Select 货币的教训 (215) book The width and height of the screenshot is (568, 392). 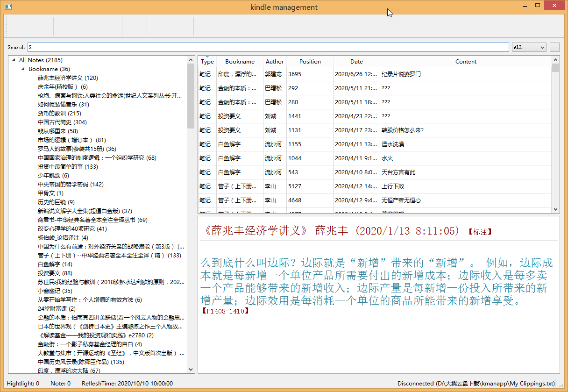59,114
